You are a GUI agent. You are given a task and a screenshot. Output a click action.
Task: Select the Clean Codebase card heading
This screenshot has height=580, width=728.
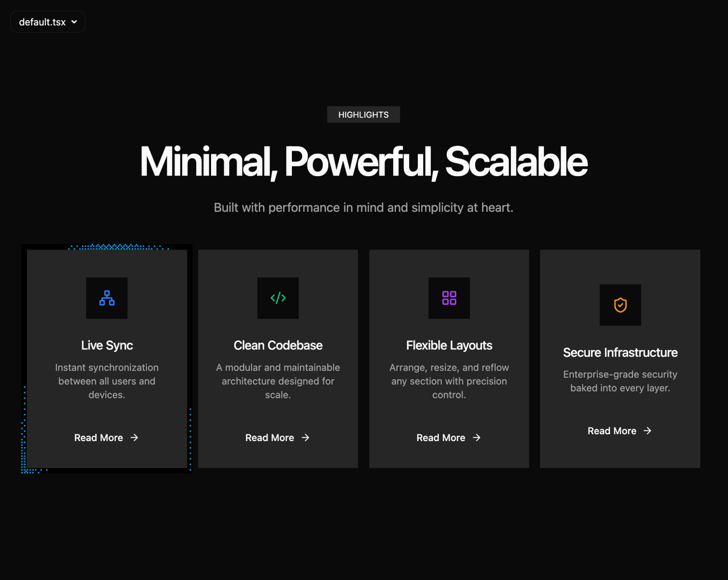tap(278, 345)
